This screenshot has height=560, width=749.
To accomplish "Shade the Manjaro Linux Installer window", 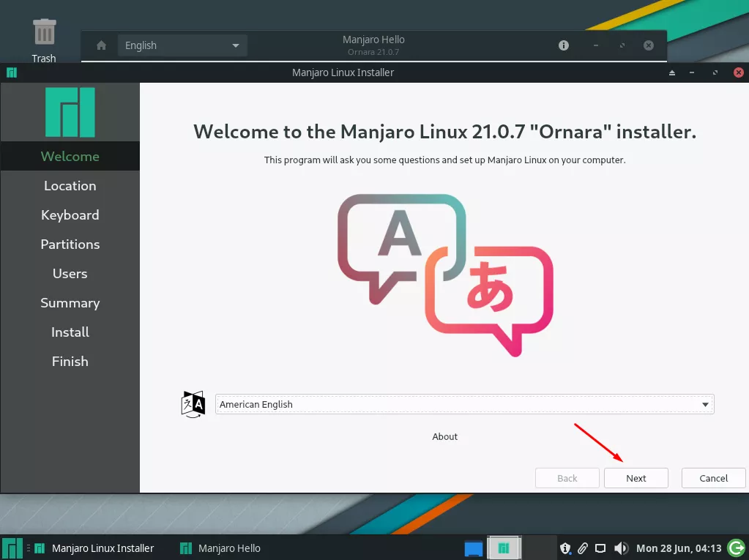I will click(672, 72).
